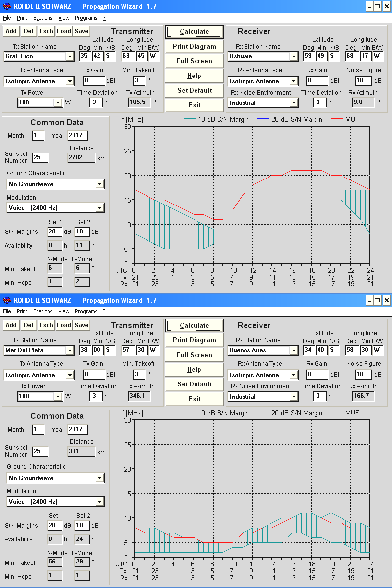Image resolution: width=392 pixels, height=588 pixels.
Task: Click MUF legend label in top chart
Action: pos(352,119)
